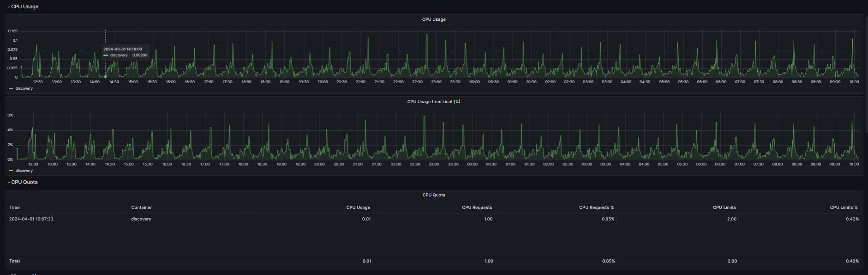The height and width of the screenshot is (275, 868).
Task: Sort table by the CPU Usage column header
Action: [358, 208]
